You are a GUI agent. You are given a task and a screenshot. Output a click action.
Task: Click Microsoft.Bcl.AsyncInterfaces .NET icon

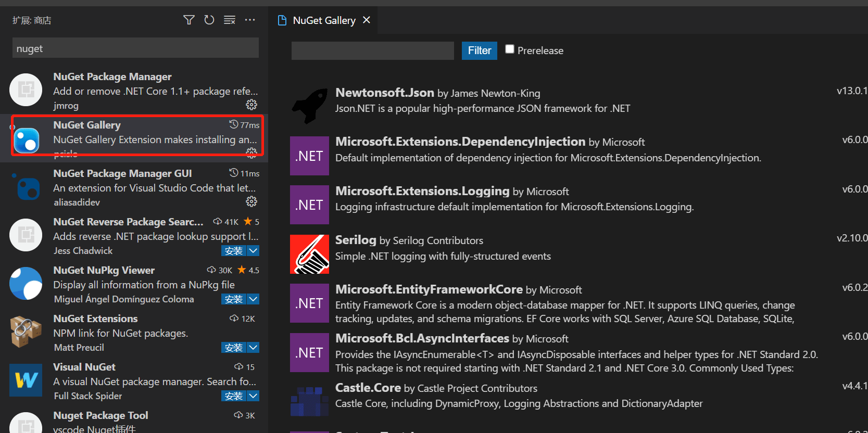(x=309, y=352)
